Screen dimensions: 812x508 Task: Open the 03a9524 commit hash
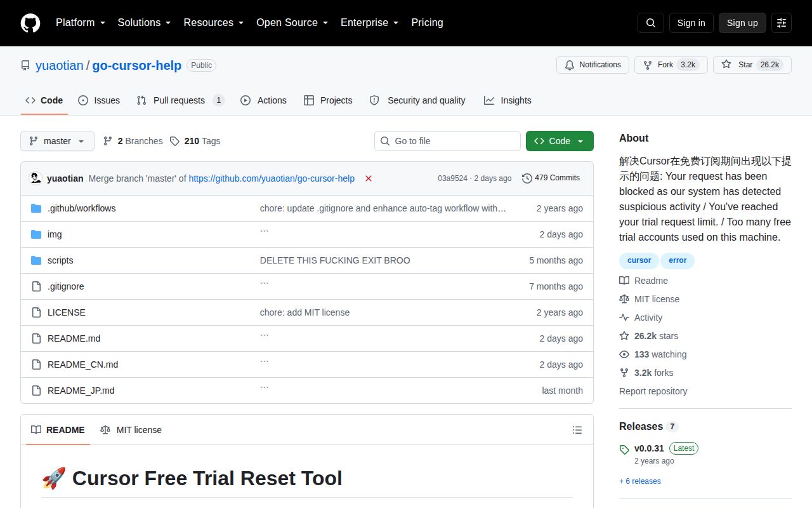(x=452, y=178)
